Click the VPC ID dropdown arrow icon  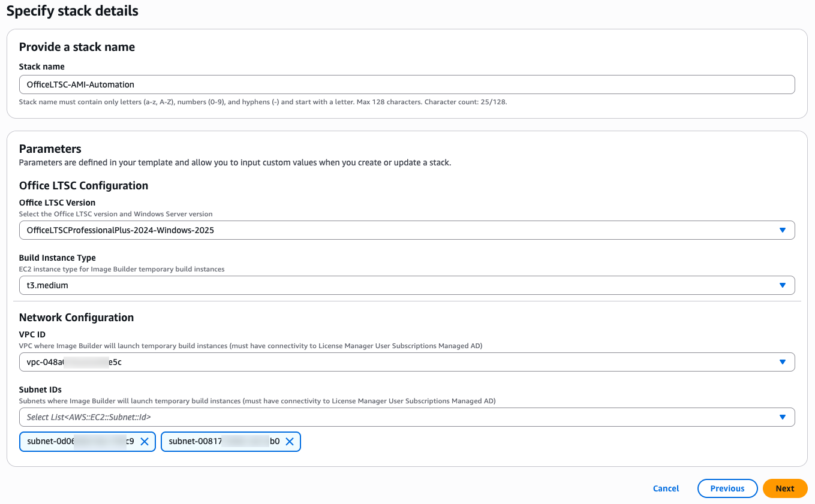click(x=783, y=362)
